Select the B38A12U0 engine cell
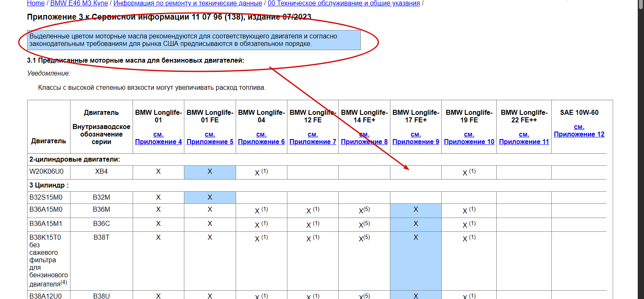This screenshot has height=299, width=644. pos(49,295)
